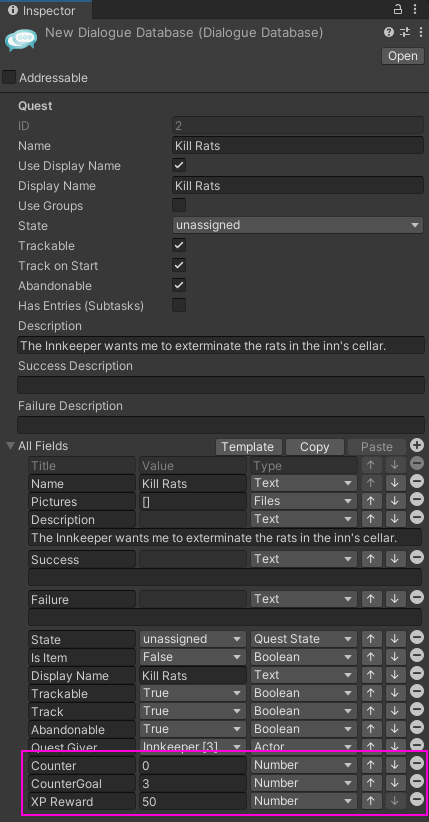Open the help reference icon
The height and width of the screenshot is (822, 429).
pyautogui.click(x=389, y=33)
